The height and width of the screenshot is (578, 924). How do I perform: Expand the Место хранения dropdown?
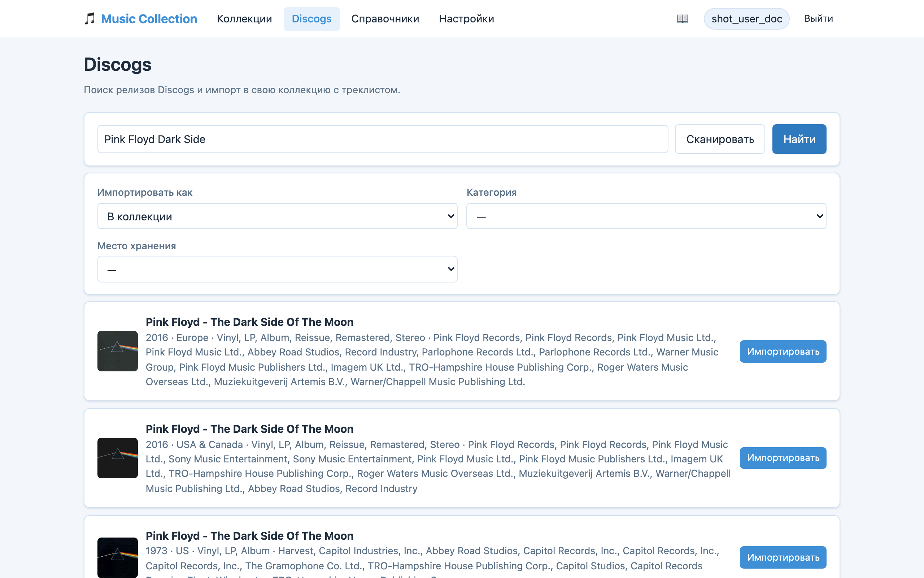tap(278, 269)
